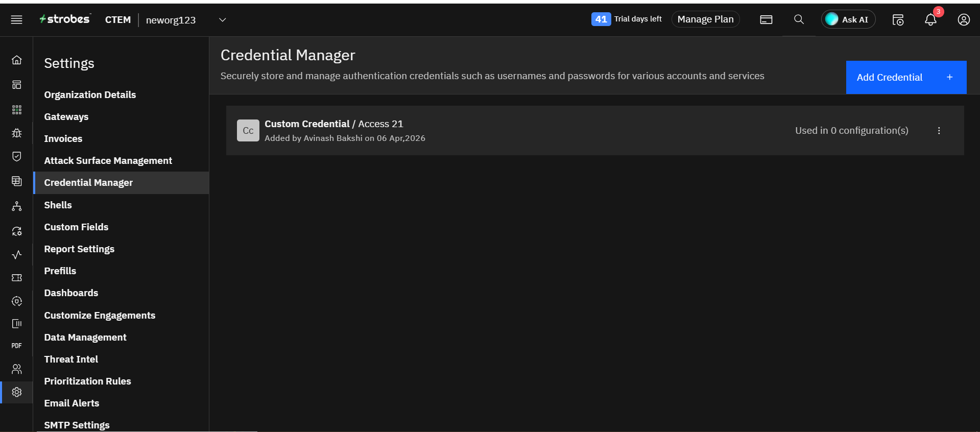Click the settings gear sidebar icon

pyautogui.click(x=17, y=392)
